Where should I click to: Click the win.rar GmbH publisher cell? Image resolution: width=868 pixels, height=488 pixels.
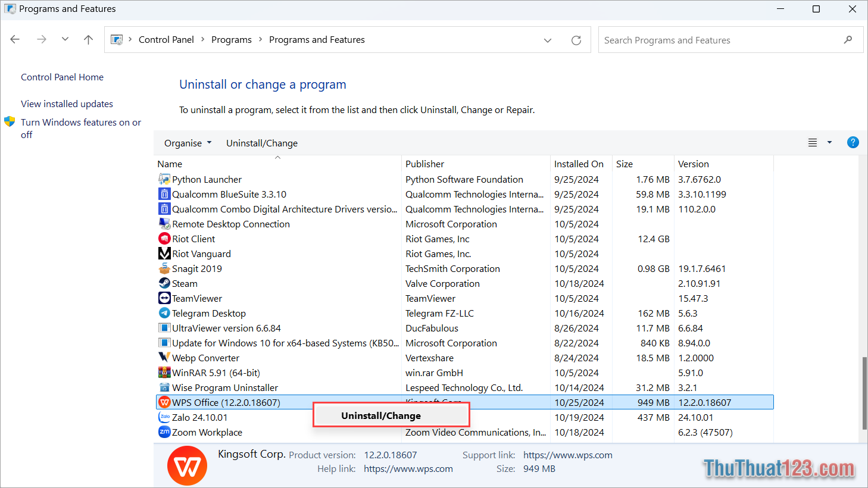434,373
